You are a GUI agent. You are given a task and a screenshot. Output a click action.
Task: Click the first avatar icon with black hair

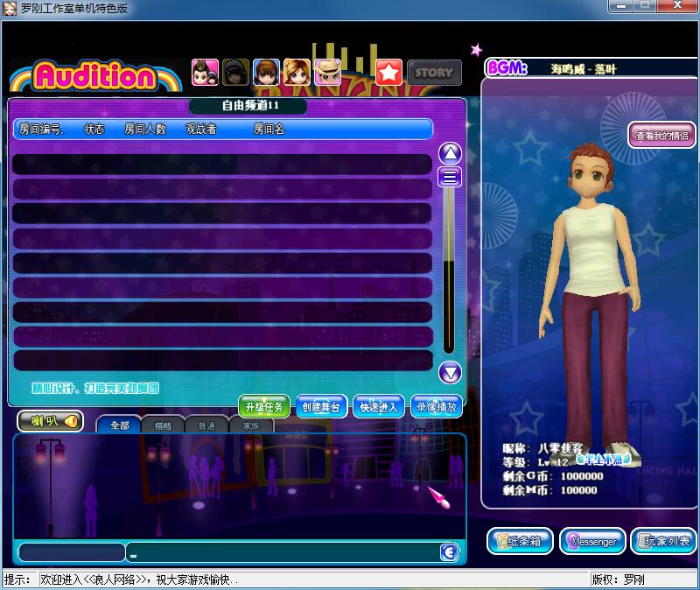click(206, 72)
